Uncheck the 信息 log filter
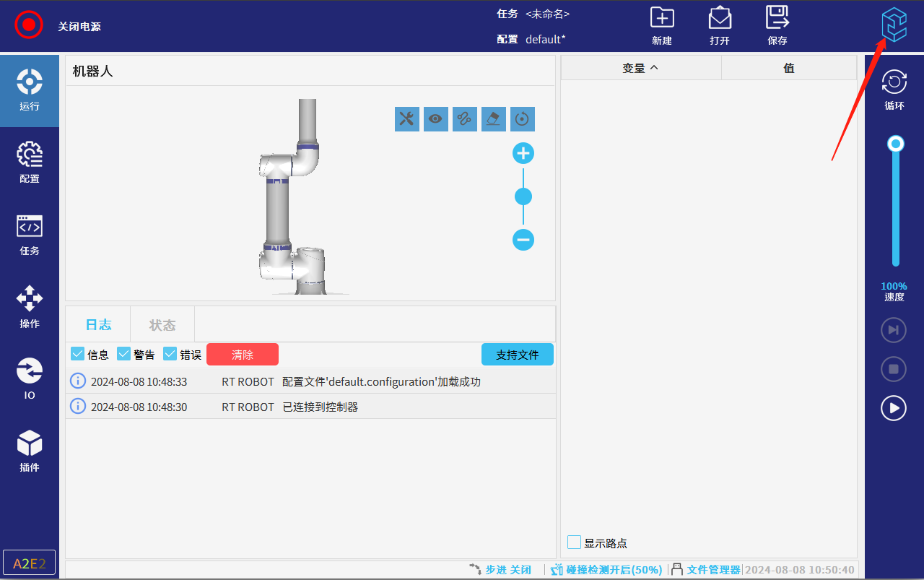Viewport: 924px width, 580px height. pyautogui.click(x=78, y=354)
